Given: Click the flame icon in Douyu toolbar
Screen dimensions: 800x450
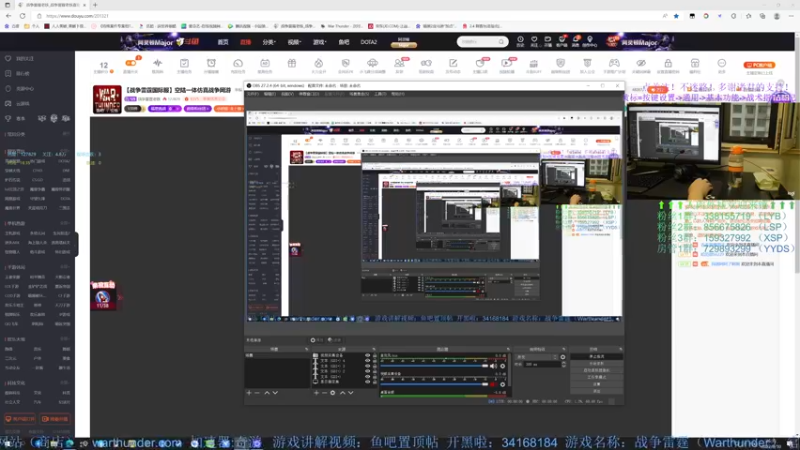Looking at the screenshot, I should pyautogui.click(x=318, y=63).
